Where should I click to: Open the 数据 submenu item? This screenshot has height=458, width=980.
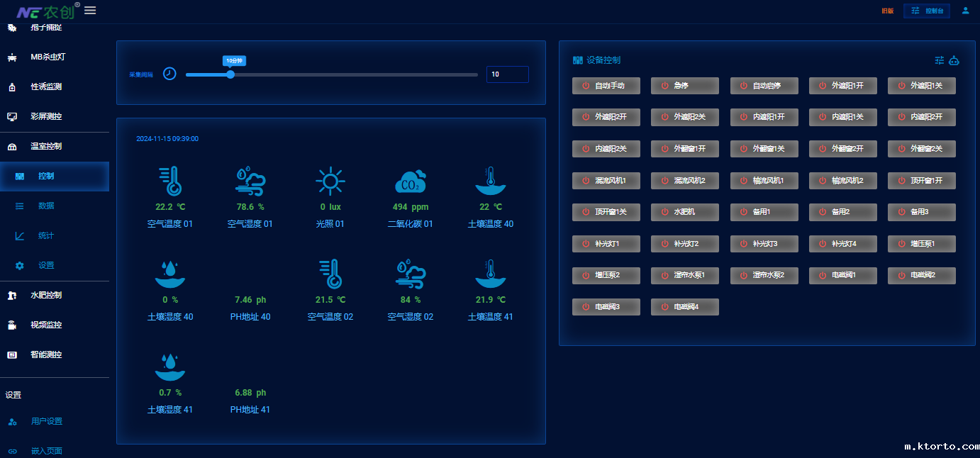click(x=46, y=206)
